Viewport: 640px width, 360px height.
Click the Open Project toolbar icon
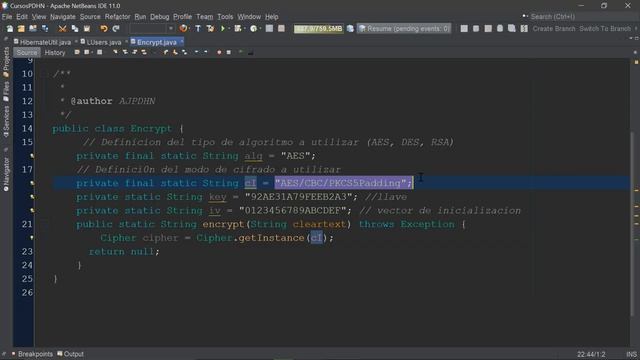(x=33, y=29)
